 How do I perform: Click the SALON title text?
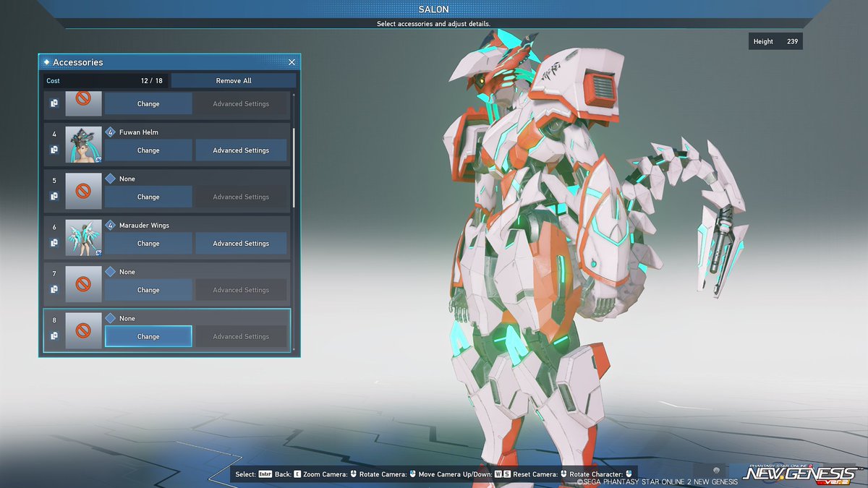click(434, 9)
